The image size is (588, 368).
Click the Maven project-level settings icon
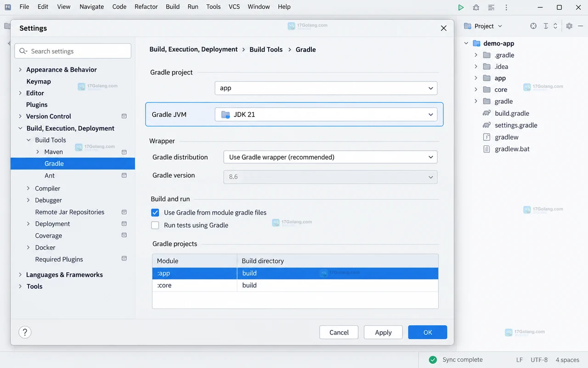[x=124, y=152]
